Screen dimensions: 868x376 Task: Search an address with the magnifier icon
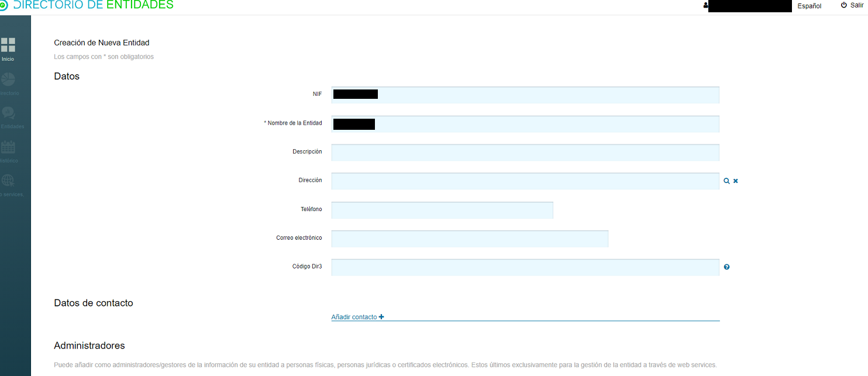tap(726, 181)
